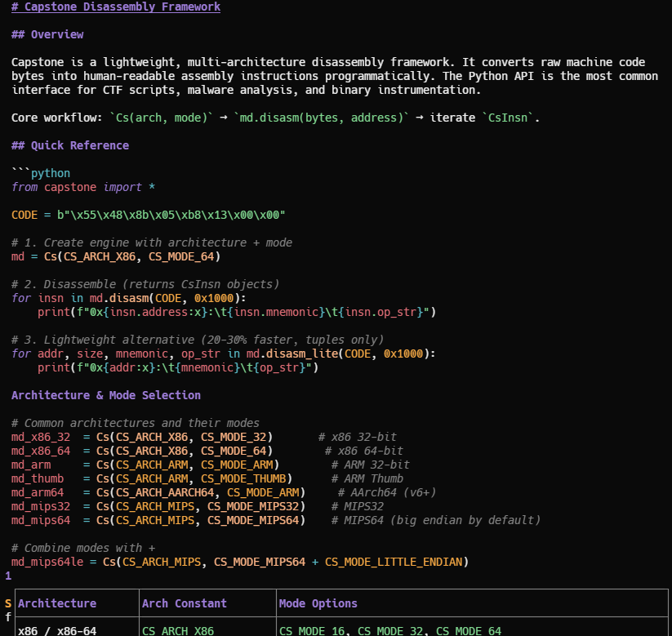Click the '## Quick Reference' heading
This screenshot has width=672, height=636.
tap(70, 145)
